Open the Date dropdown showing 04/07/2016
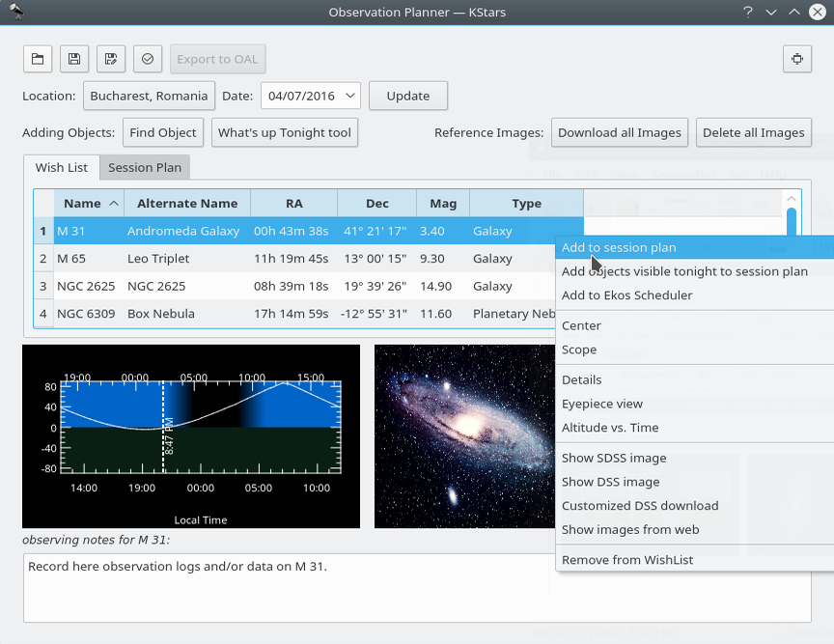The width and height of the screenshot is (834, 644). (310, 96)
